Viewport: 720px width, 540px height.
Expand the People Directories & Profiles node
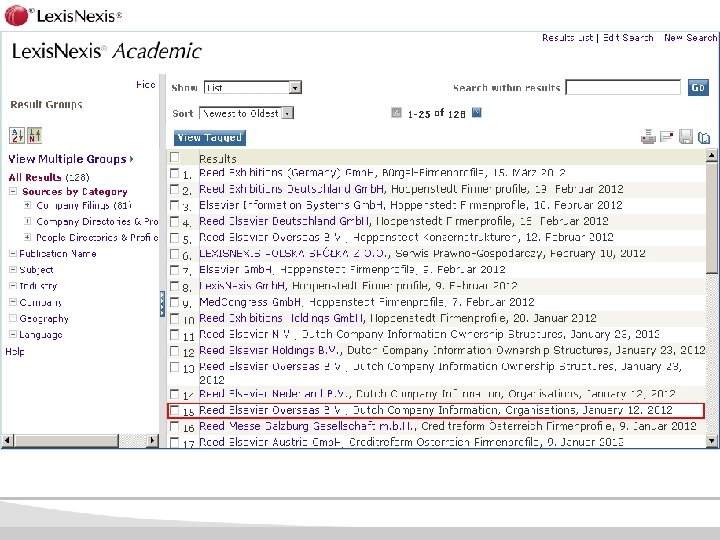pyautogui.click(x=28, y=237)
